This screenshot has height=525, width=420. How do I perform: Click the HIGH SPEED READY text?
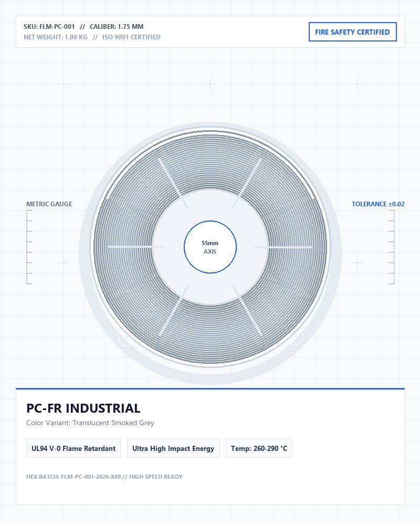tap(156, 477)
